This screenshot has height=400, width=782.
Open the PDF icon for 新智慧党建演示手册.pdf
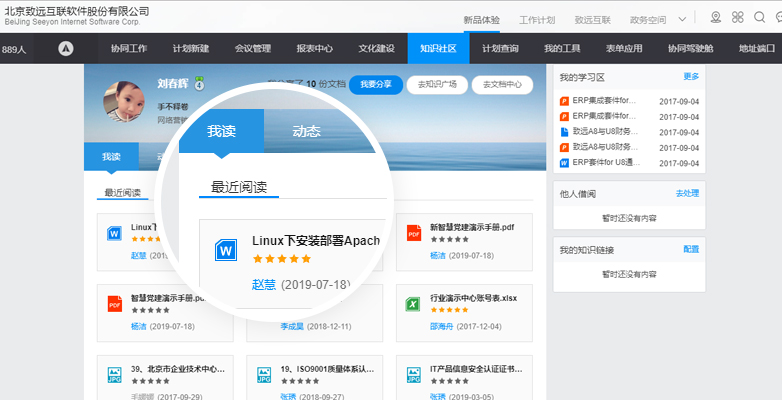tap(414, 233)
